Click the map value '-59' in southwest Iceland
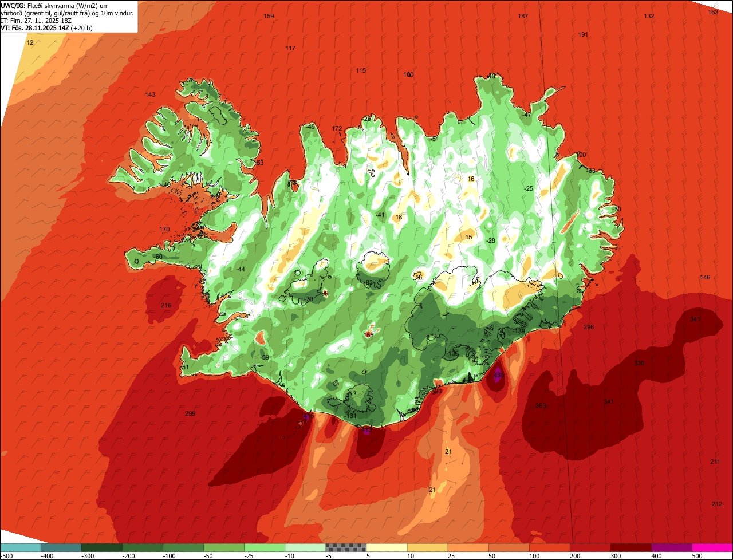Screen dimensions: 733x560 (x=264, y=357)
